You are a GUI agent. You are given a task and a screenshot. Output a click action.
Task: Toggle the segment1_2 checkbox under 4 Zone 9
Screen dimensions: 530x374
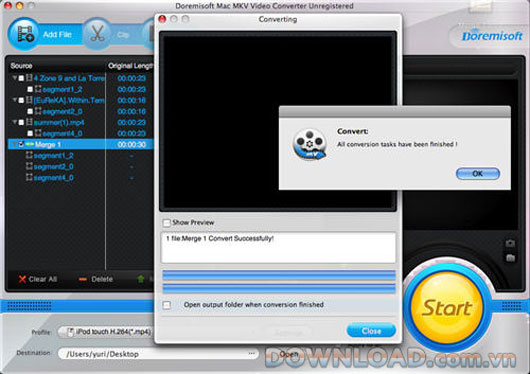(30, 89)
